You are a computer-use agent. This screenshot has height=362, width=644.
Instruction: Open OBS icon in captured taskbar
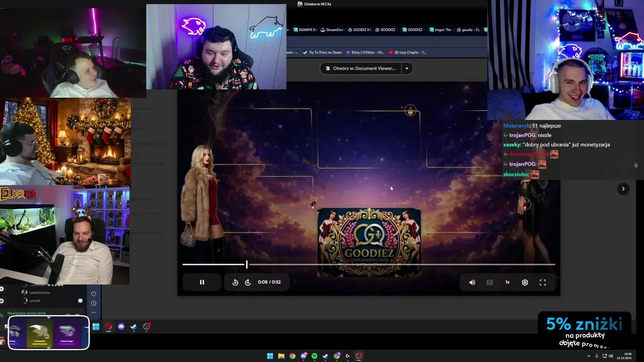[146, 327]
